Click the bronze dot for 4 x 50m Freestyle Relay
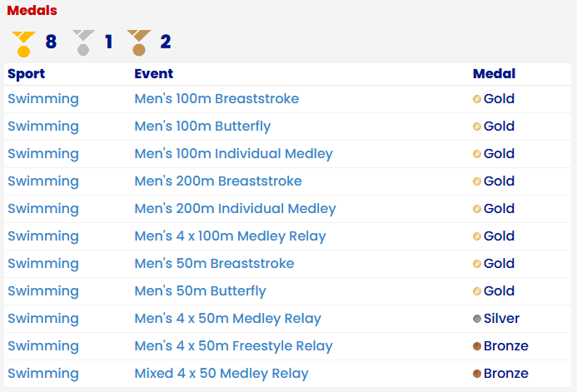Image resolution: width=577 pixels, height=392 pixels. [x=477, y=346]
